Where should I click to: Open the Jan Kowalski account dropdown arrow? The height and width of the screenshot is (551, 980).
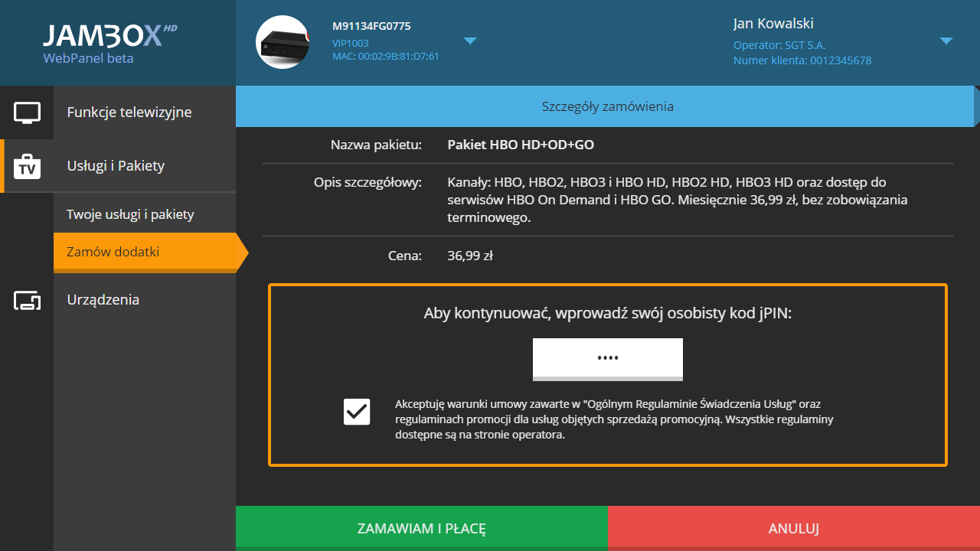point(946,41)
